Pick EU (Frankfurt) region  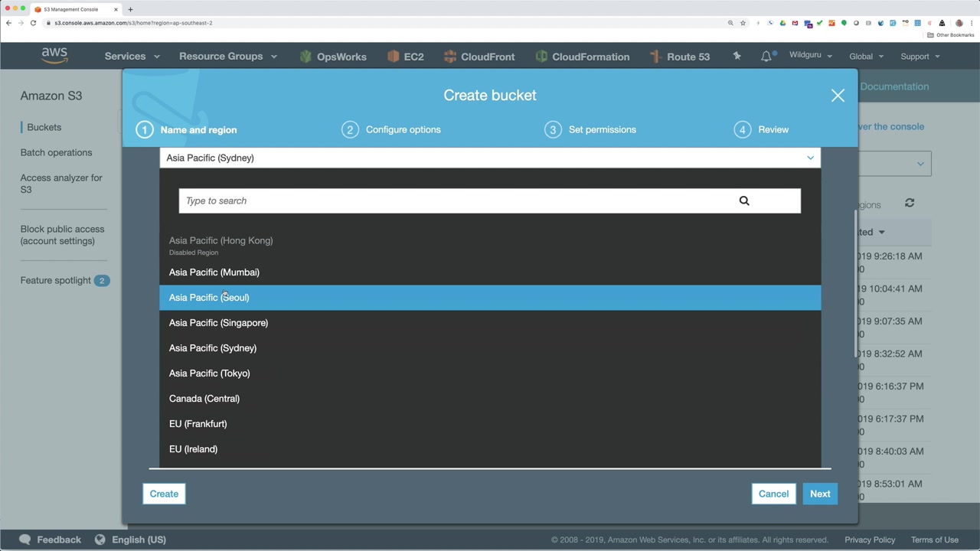click(x=490, y=424)
